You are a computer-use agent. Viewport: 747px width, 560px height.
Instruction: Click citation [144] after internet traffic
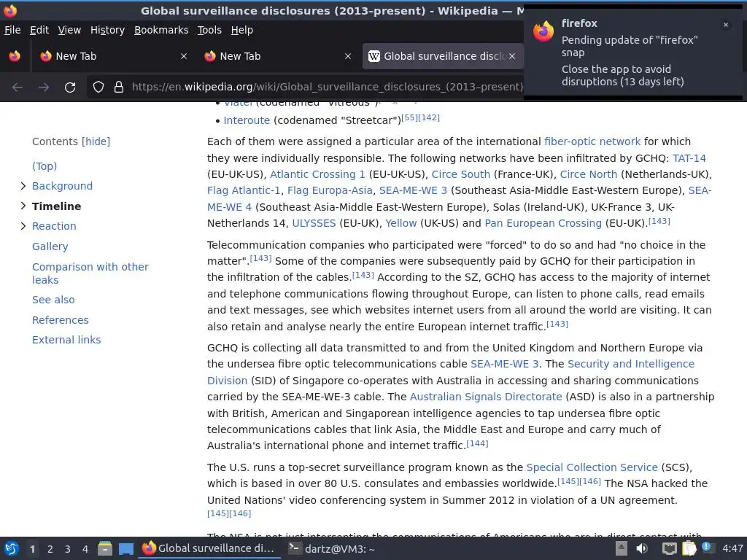click(477, 443)
